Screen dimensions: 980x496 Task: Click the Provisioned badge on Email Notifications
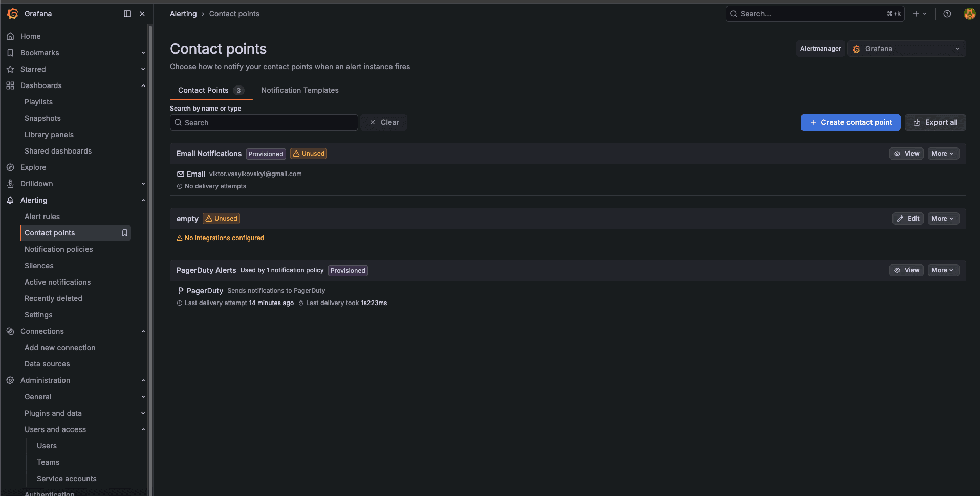266,154
